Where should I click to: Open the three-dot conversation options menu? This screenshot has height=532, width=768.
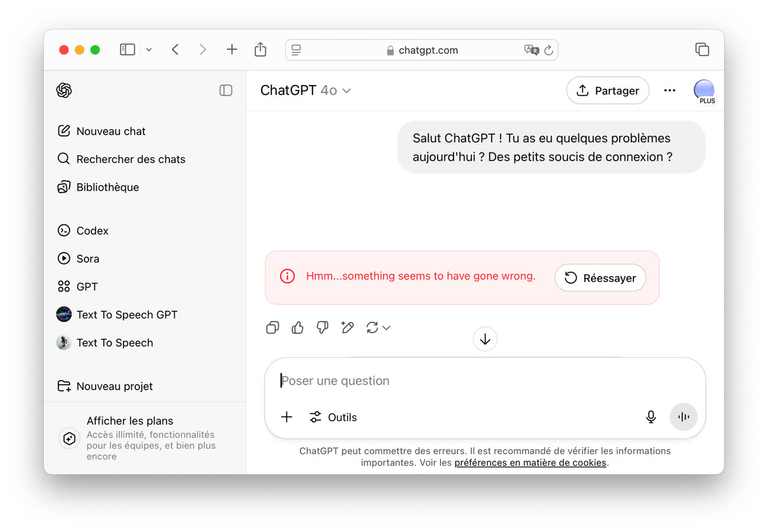(669, 90)
